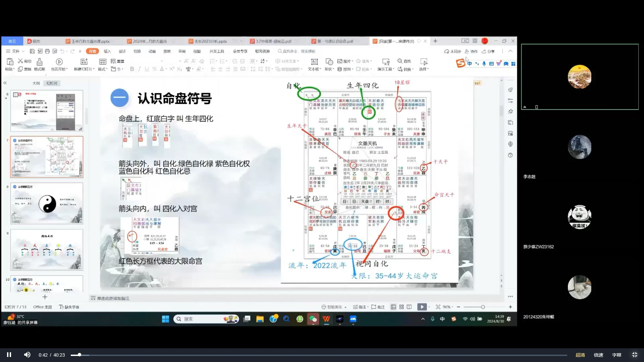Click the zoom slider handle

[x=483, y=307]
